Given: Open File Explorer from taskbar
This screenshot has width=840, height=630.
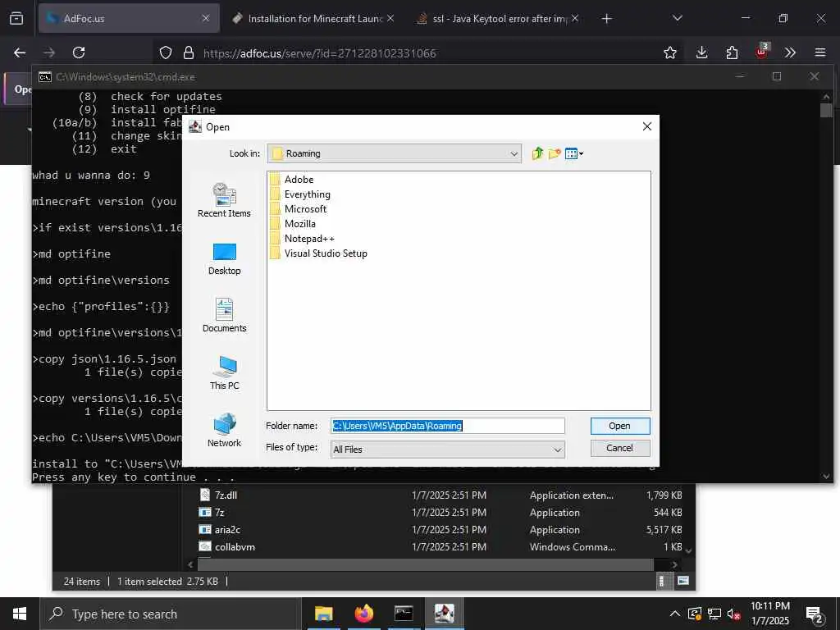Looking at the screenshot, I should [323, 614].
